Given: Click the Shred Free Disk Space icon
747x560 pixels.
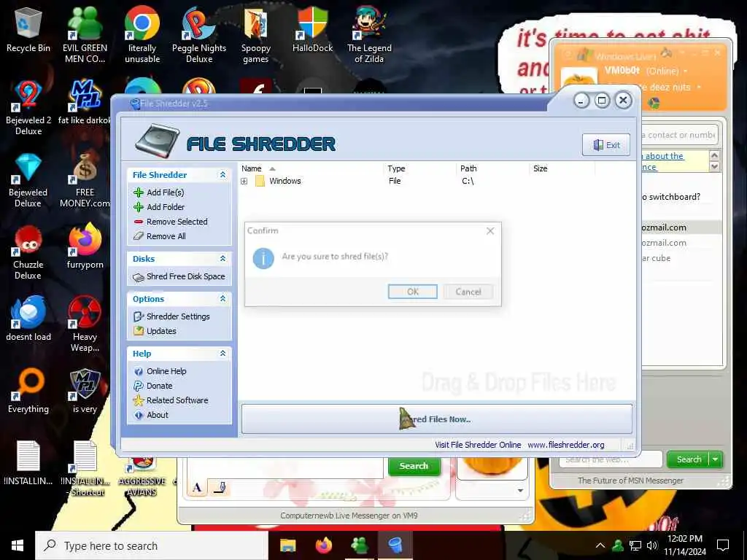Looking at the screenshot, I should pyautogui.click(x=139, y=277).
